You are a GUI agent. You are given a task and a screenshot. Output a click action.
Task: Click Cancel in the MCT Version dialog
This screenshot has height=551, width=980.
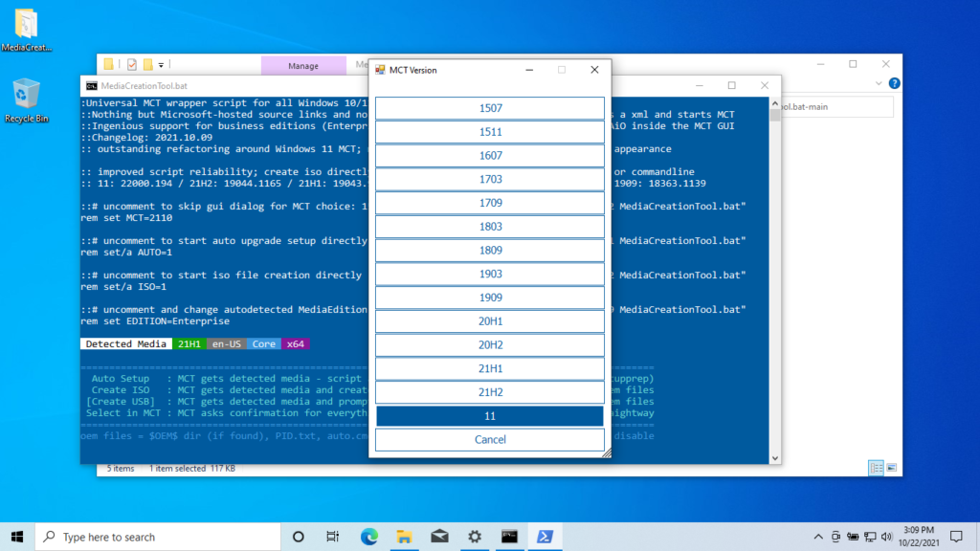(490, 438)
